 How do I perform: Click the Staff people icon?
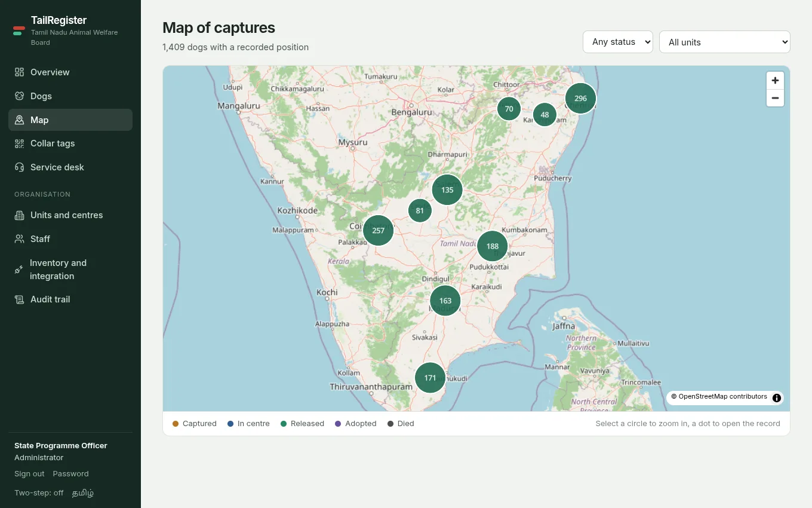tap(19, 239)
